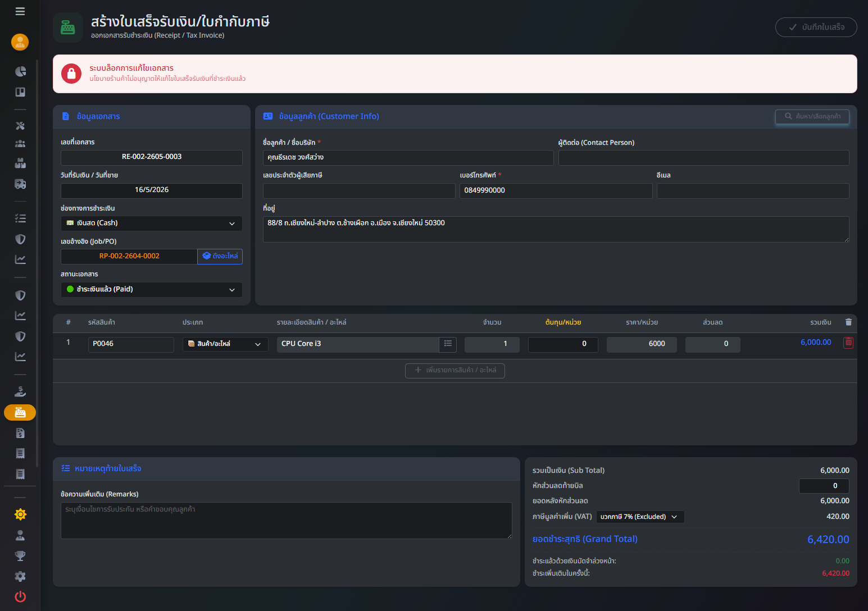
Task: Click the Contact Person input field
Action: [x=703, y=158]
